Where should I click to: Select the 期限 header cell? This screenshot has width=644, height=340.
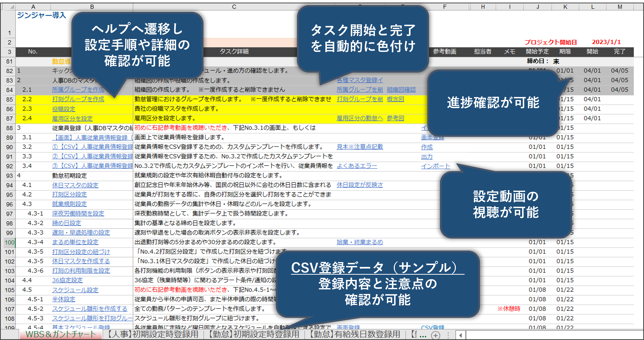tap(565, 52)
